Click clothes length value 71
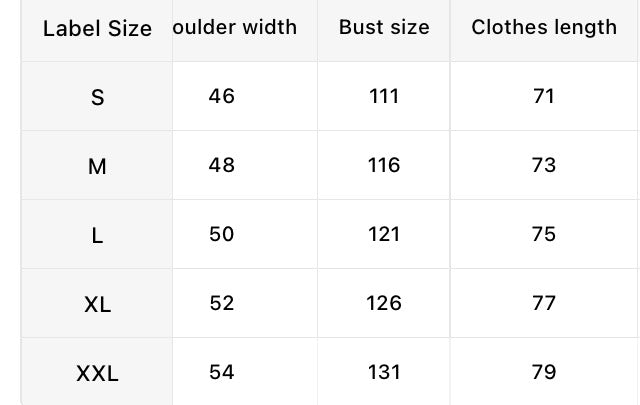Image resolution: width=640 pixels, height=405 pixels. click(544, 96)
